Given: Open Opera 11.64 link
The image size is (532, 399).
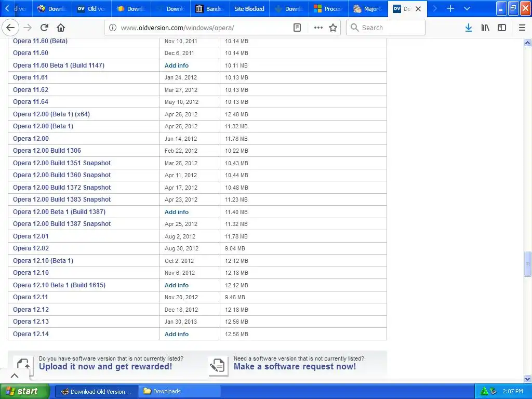Looking at the screenshot, I should (x=31, y=102).
